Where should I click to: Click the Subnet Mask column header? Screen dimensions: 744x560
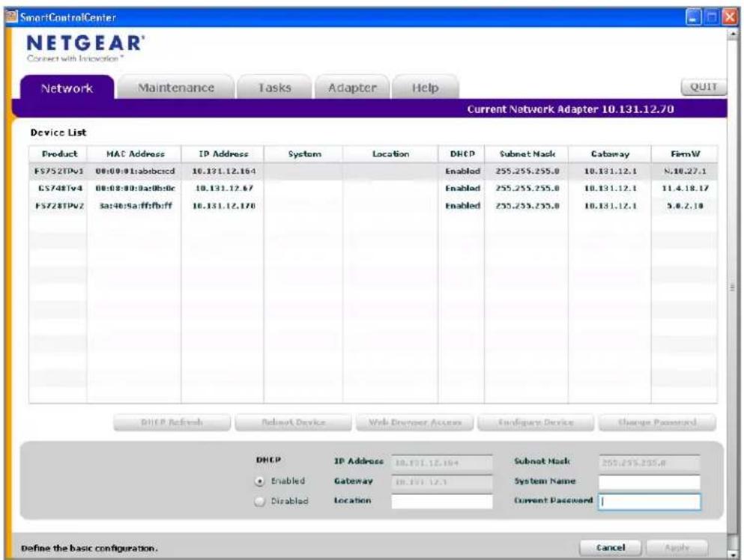(527, 153)
